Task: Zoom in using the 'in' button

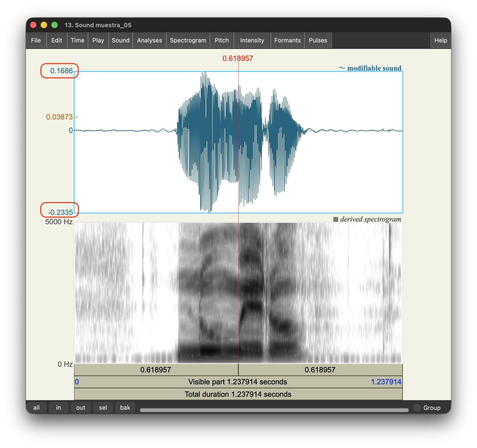Action: (58, 407)
